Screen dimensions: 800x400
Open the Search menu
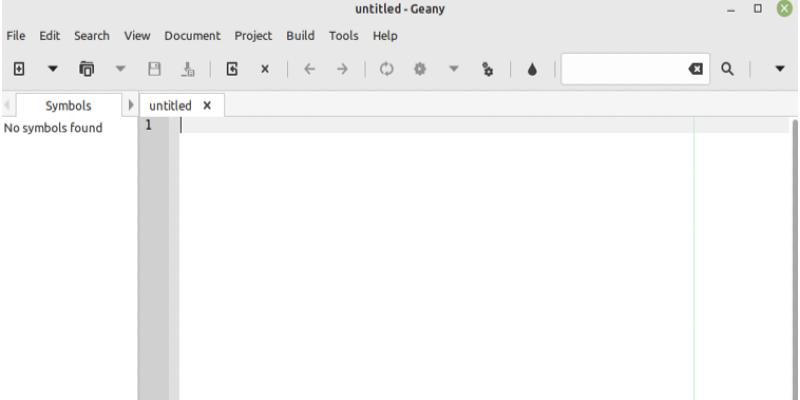pos(92,36)
